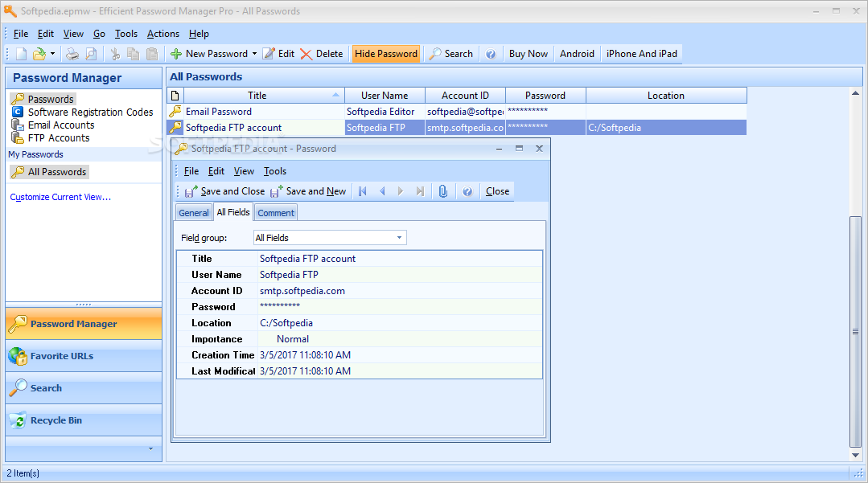Sort by the User Name column header

point(385,95)
